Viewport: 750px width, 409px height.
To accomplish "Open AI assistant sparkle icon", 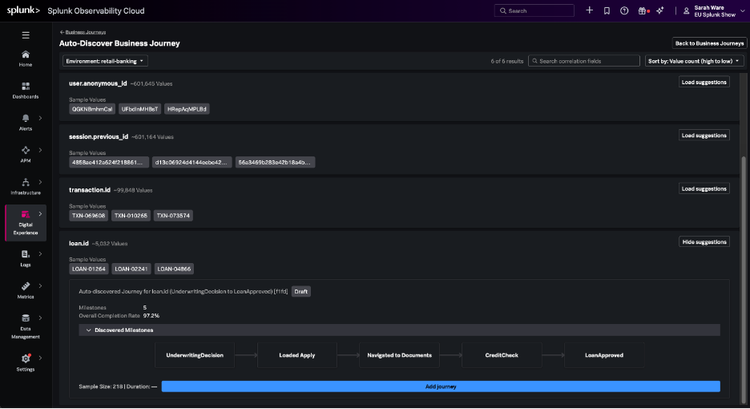I will pos(660,11).
